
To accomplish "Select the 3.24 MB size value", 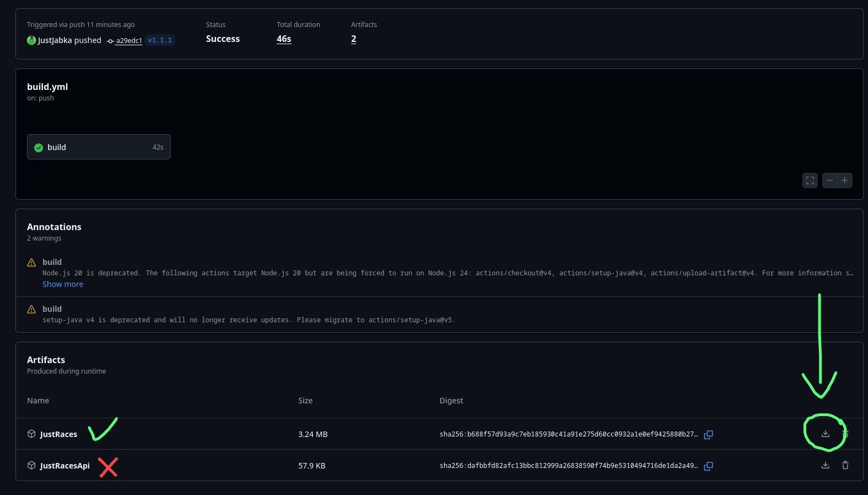I will [x=313, y=434].
